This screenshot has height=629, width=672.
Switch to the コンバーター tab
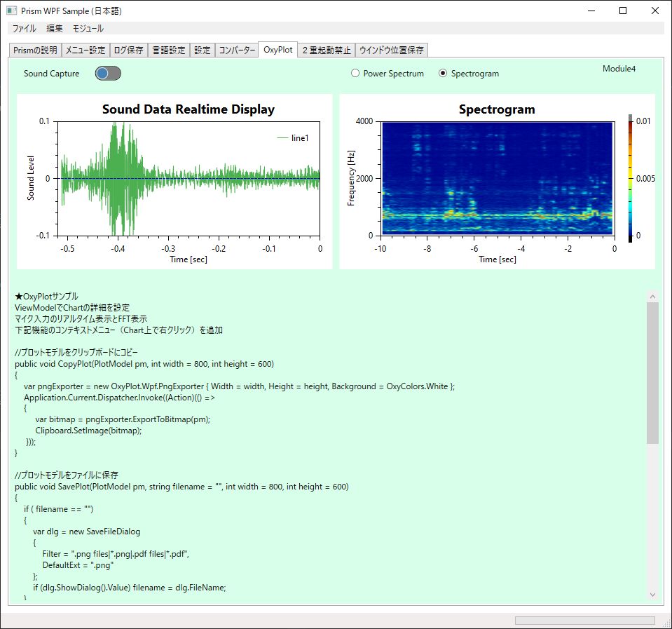click(x=237, y=50)
